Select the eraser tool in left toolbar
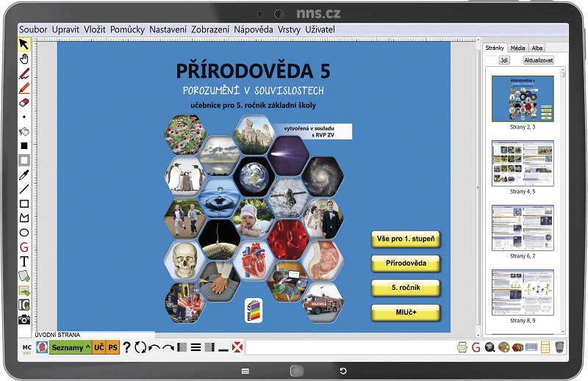Viewport: 588px width, 381px height. pyautogui.click(x=24, y=102)
